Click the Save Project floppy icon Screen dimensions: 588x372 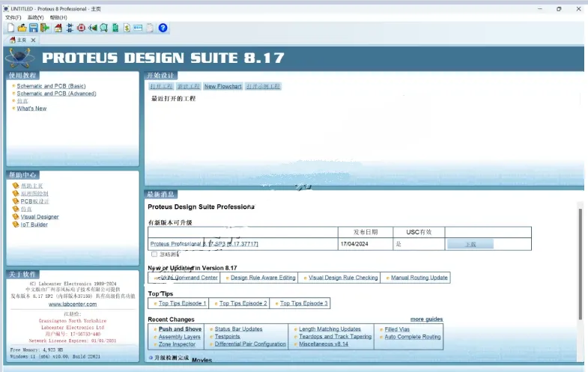(34, 28)
